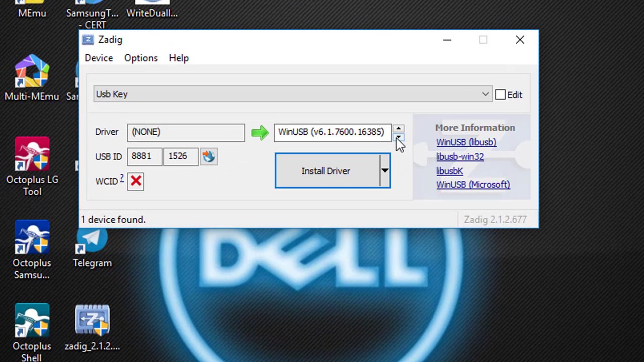Enable the Edit checkbox

500,95
